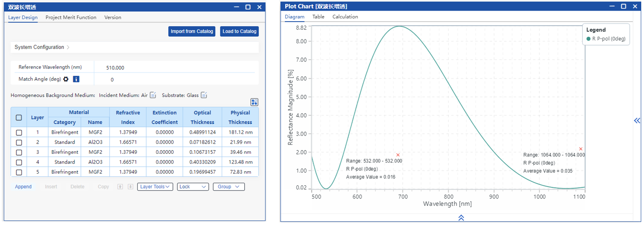The height and width of the screenshot is (225, 644).
Task: Click Average Value = 0.016 annotation
Action: pyautogui.click(x=371, y=177)
